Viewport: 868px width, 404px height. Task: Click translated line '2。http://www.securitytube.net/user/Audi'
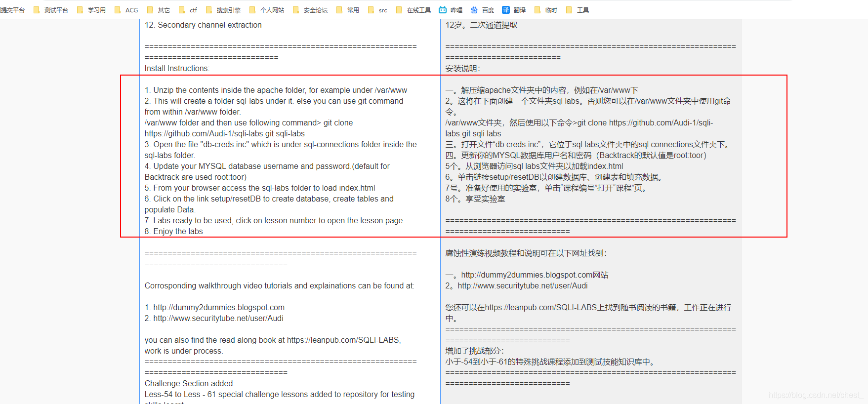pos(516,285)
